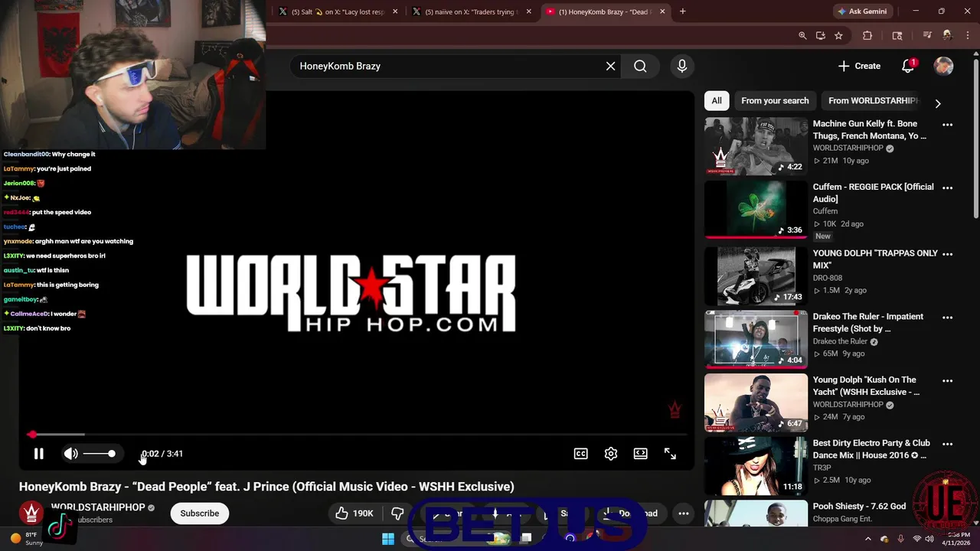This screenshot has width=980, height=551.
Task: Start voice search with the microphone
Action: (682, 66)
